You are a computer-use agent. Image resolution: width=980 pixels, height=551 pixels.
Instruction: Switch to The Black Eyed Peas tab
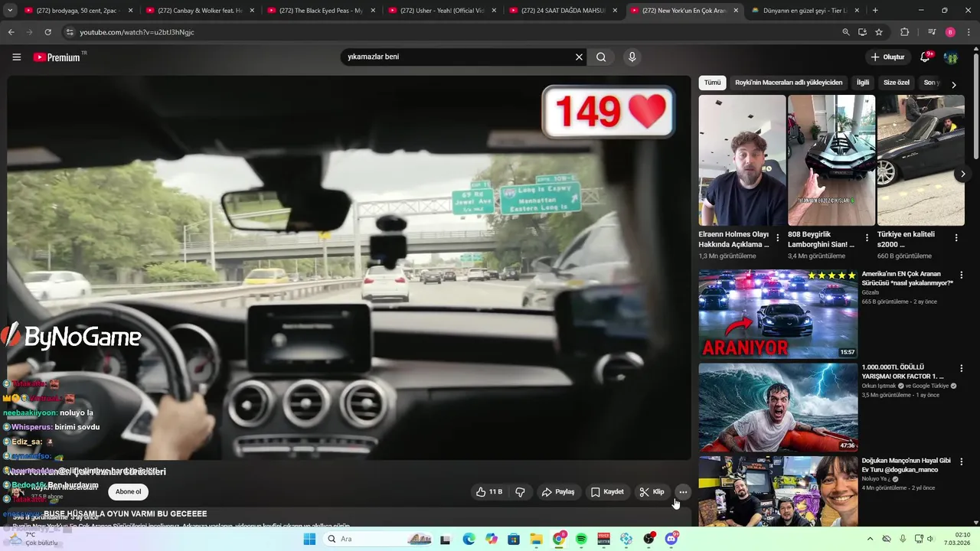tap(321, 11)
